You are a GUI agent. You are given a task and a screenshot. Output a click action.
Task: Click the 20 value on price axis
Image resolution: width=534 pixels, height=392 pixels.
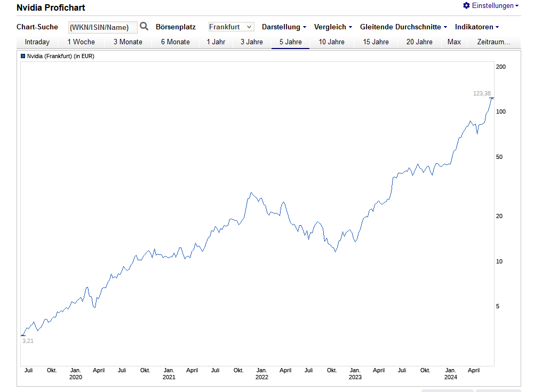coord(499,216)
